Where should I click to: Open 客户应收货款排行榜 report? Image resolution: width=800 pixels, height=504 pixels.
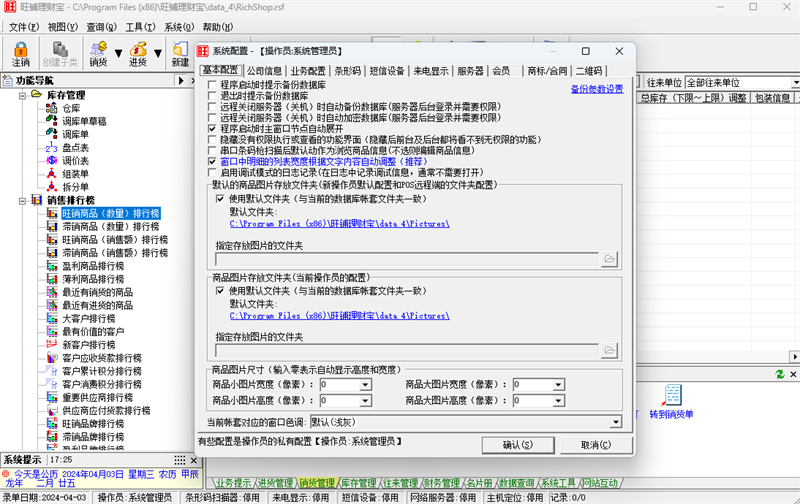[x=102, y=358]
